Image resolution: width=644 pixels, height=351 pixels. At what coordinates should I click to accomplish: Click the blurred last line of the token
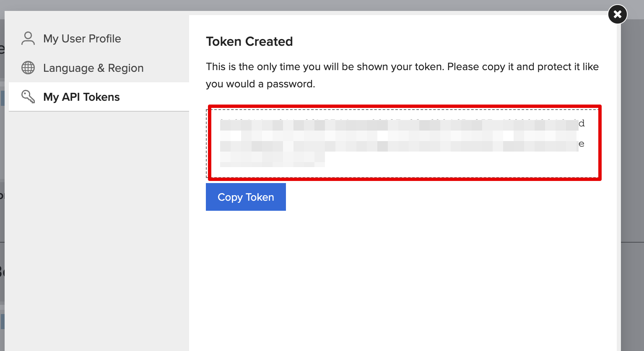click(x=273, y=159)
